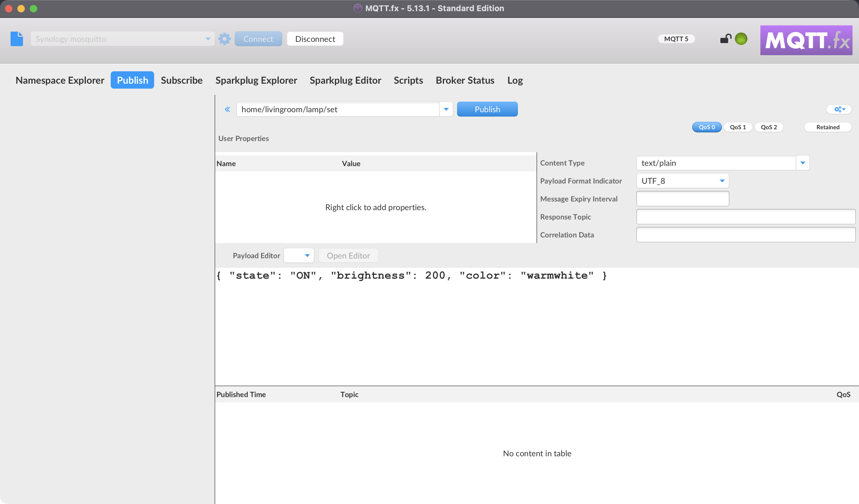The height and width of the screenshot is (504, 859).
Task: Select QoS 2 level
Action: click(769, 127)
